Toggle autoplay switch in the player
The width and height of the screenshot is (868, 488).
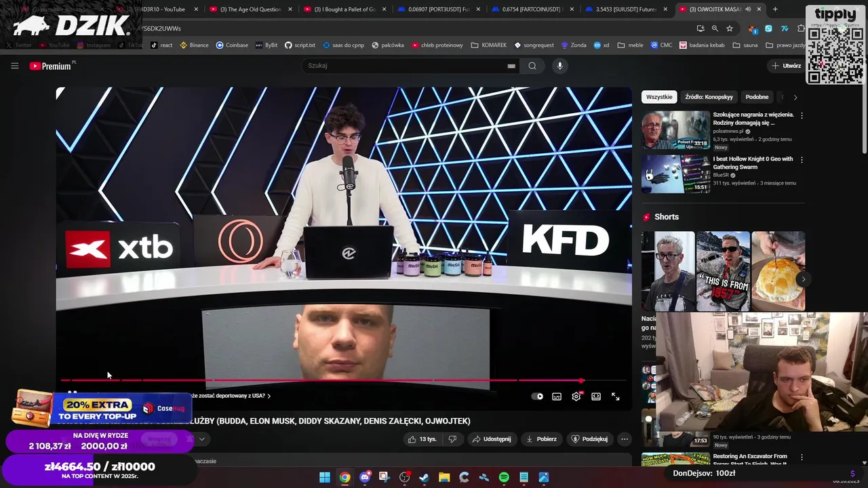pyautogui.click(x=538, y=396)
